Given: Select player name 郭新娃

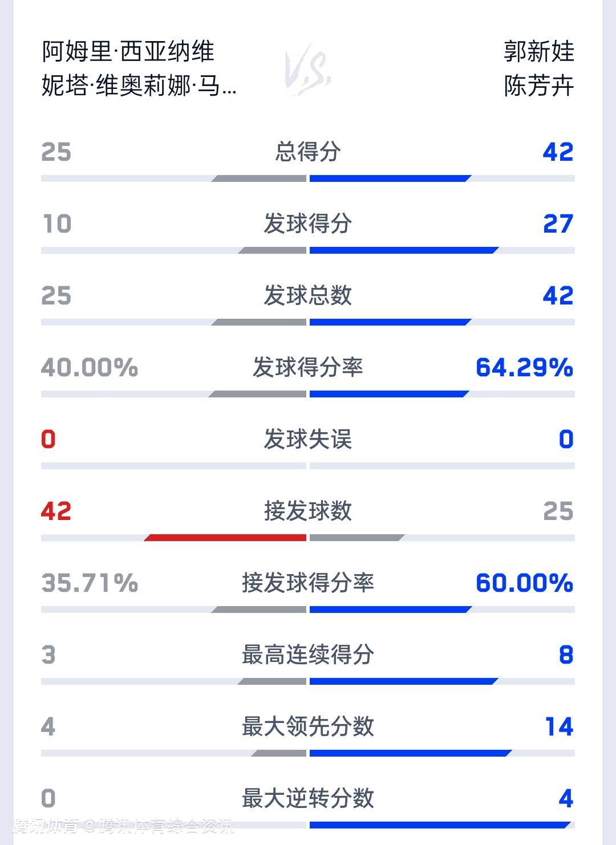Looking at the screenshot, I should (538, 52).
